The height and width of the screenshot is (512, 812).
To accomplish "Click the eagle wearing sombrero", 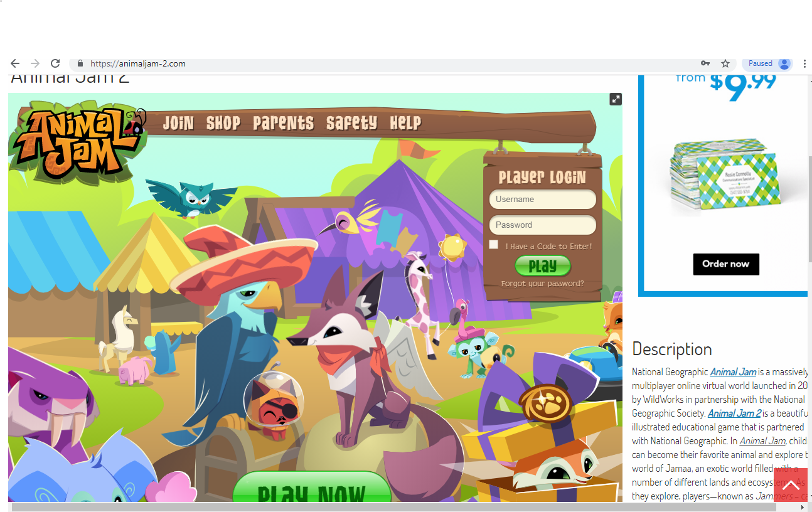I will [x=242, y=333].
